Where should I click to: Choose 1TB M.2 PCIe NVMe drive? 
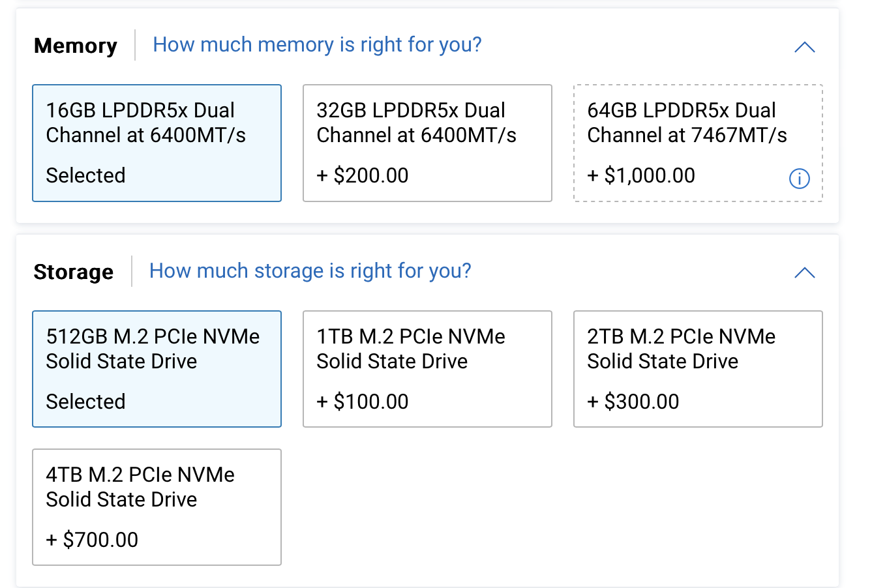427,368
